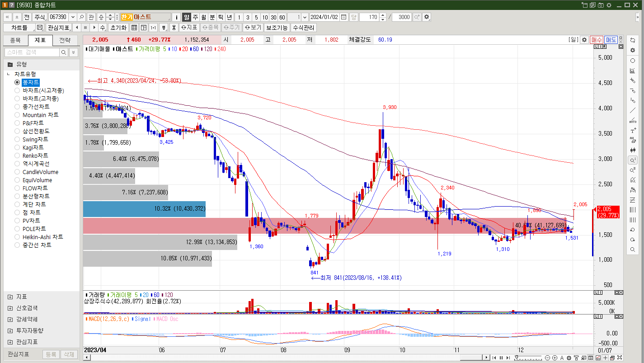Open the stock code 067390 dropdown arrow
The image size is (644, 363).
point(73,17)
